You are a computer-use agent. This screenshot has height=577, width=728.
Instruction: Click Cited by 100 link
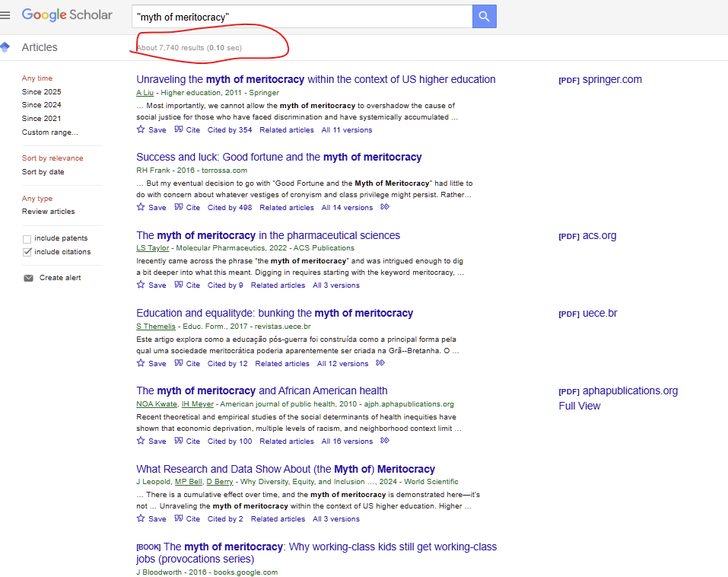point(230,442)
